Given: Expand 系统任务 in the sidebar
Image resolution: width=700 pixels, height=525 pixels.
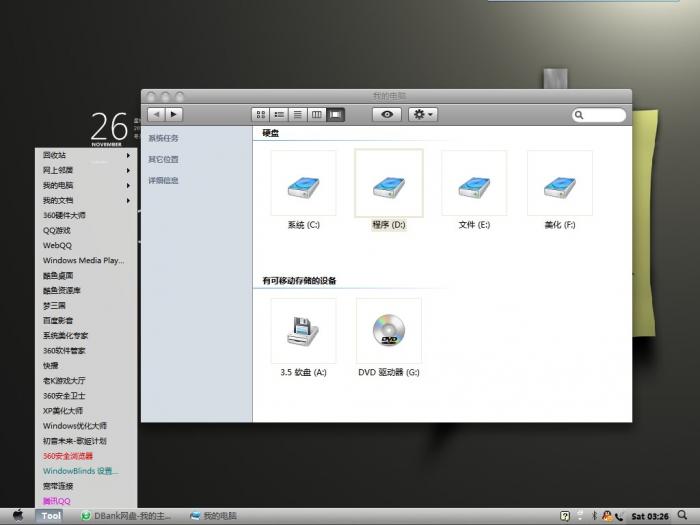Looking at the screenshot, I should [x=163, y=138].
